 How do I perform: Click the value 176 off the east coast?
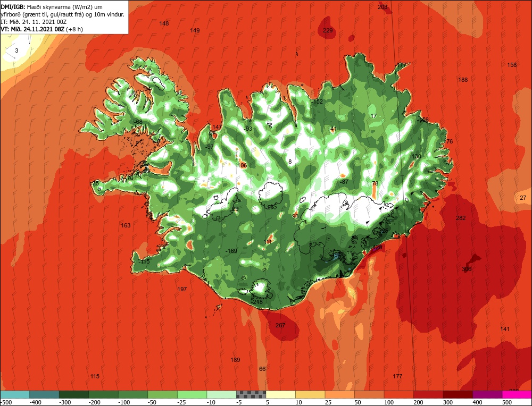click(x=448, y=141)
